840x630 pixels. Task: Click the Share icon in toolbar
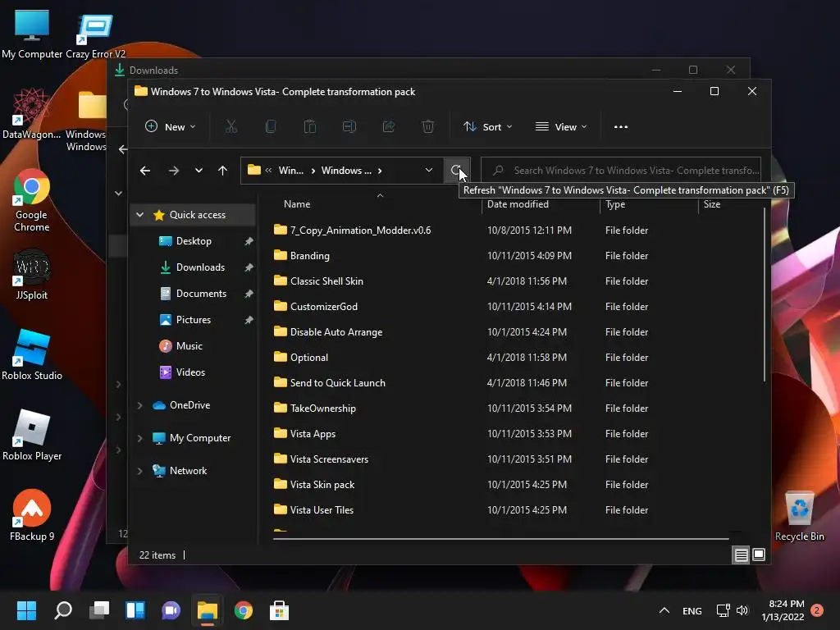pos(389,127)
